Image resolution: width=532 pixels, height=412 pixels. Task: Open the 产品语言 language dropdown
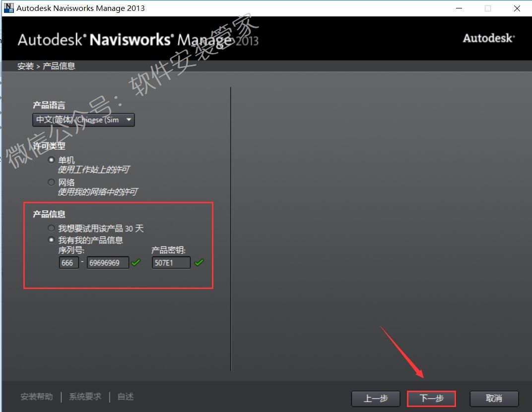[83, 119]
